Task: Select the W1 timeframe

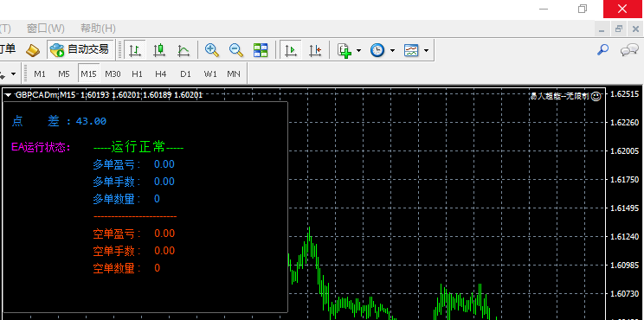Action: pos(210,74)
